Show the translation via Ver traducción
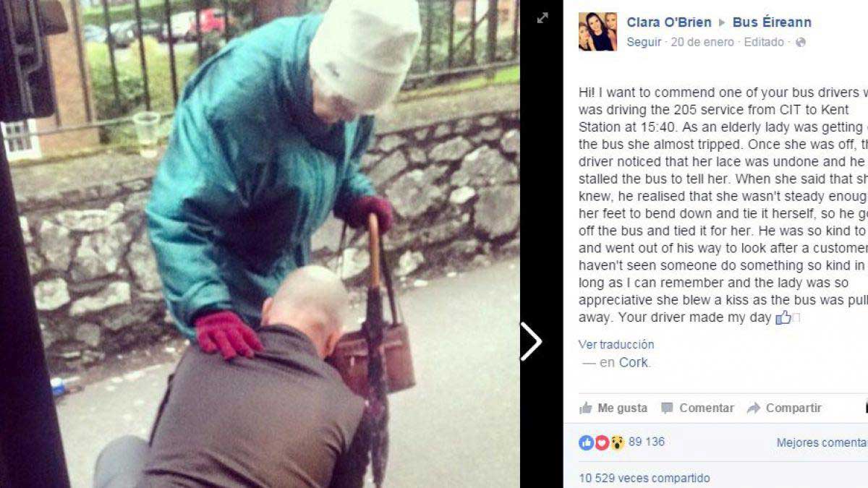The height and width of the screenshot is (488, 868). click(616, 344)
